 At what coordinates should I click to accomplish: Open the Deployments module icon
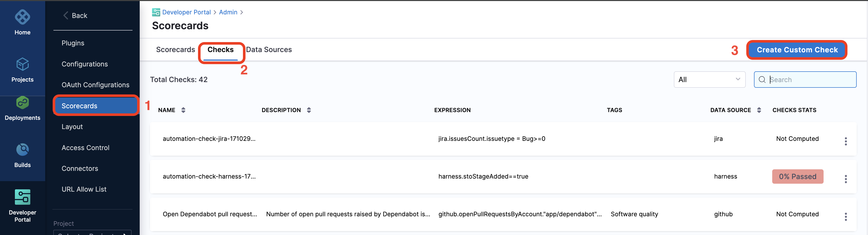coord(22,103)
